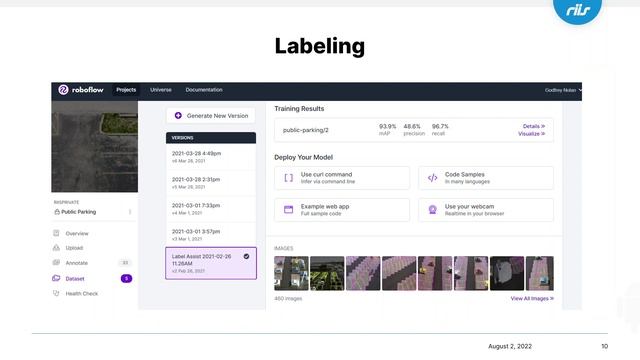Open the second dataset image thumbnail
The width and height of the screenshot is (640, 360).
click(x=327, y=273)
